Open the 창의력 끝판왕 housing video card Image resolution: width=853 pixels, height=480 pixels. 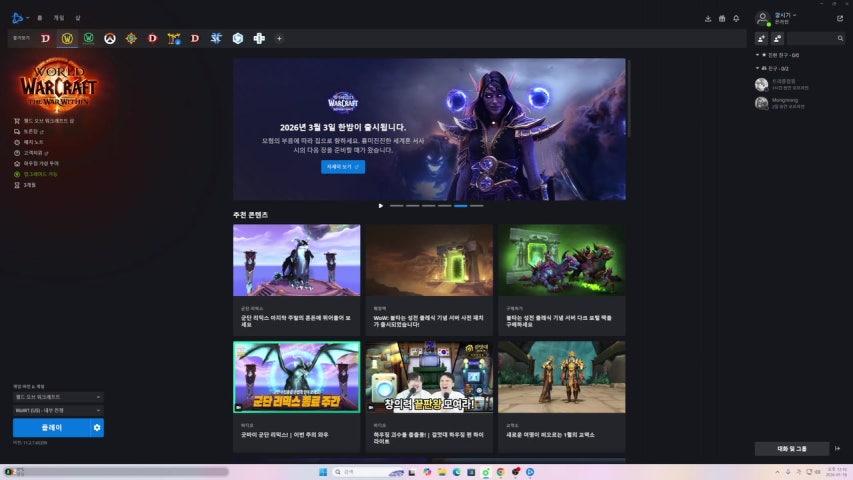point(429,396)
